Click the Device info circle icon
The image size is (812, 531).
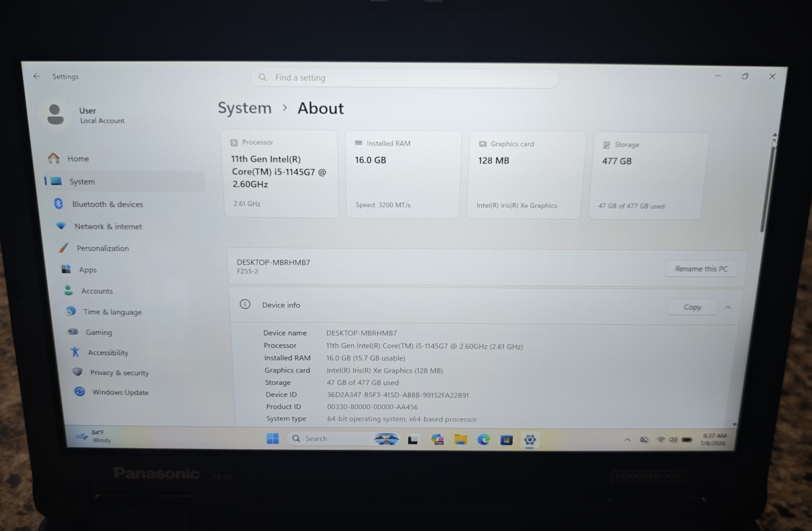(245, 304)
